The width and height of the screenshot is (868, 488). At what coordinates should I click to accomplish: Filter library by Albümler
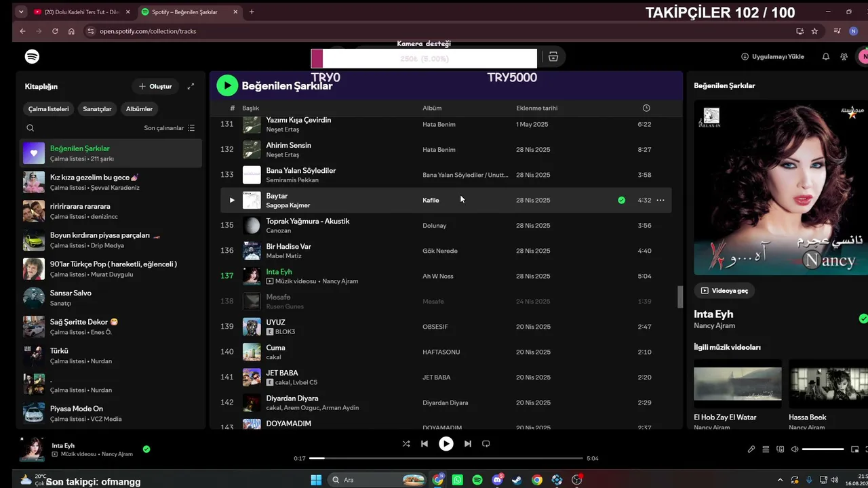tap(140, 108)
